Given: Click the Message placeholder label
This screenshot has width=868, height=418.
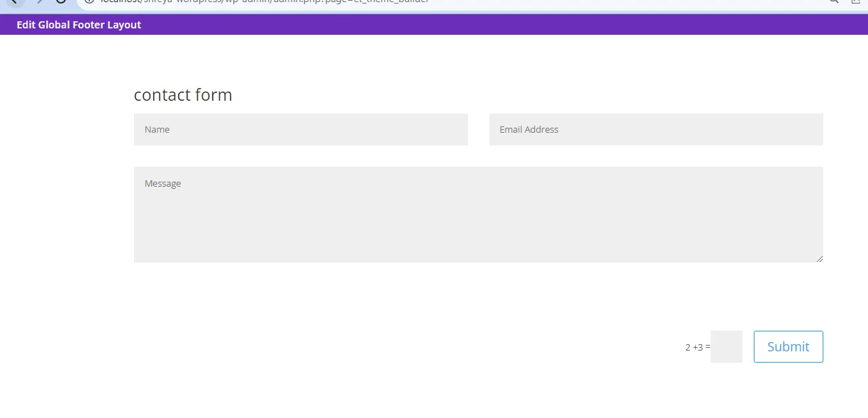Looking at the screenshot, I should [162, 184].
